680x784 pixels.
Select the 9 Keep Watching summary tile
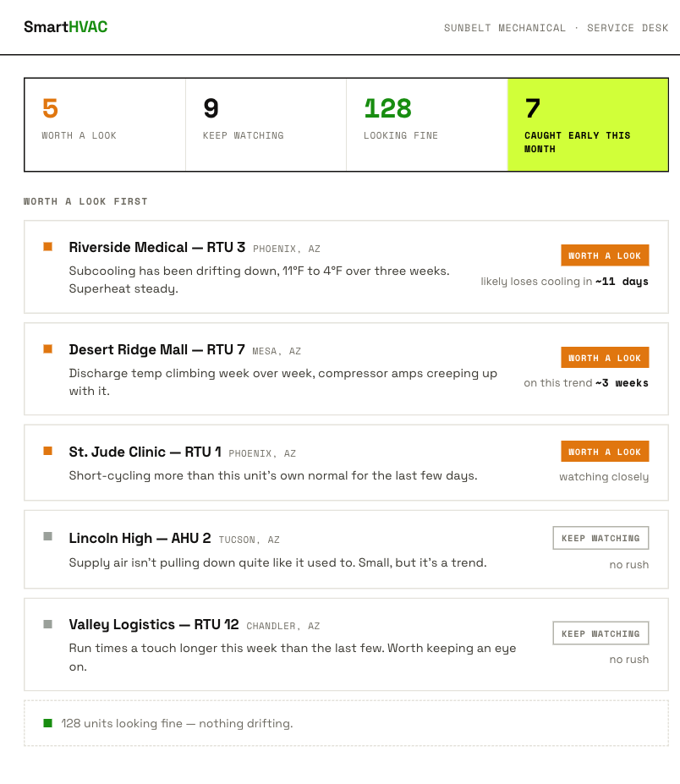pyautogui.click(x=266, y=124)
